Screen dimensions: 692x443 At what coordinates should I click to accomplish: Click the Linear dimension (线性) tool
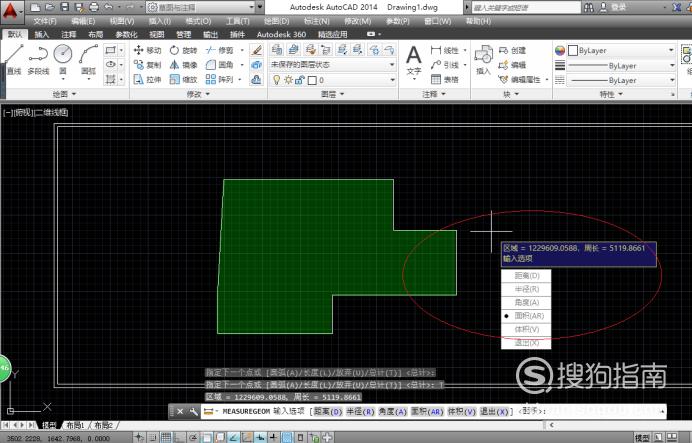click(445, 50)
